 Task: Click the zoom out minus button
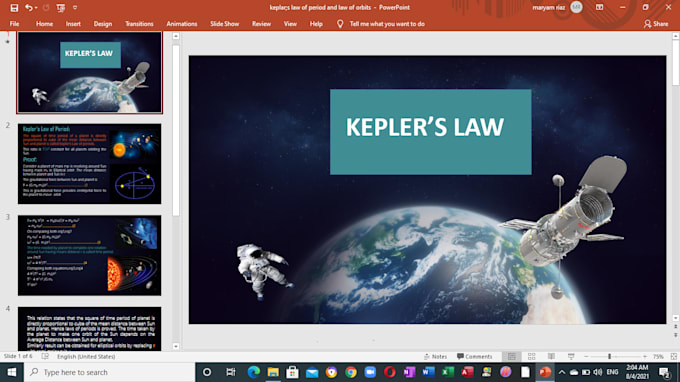point(586,356)
